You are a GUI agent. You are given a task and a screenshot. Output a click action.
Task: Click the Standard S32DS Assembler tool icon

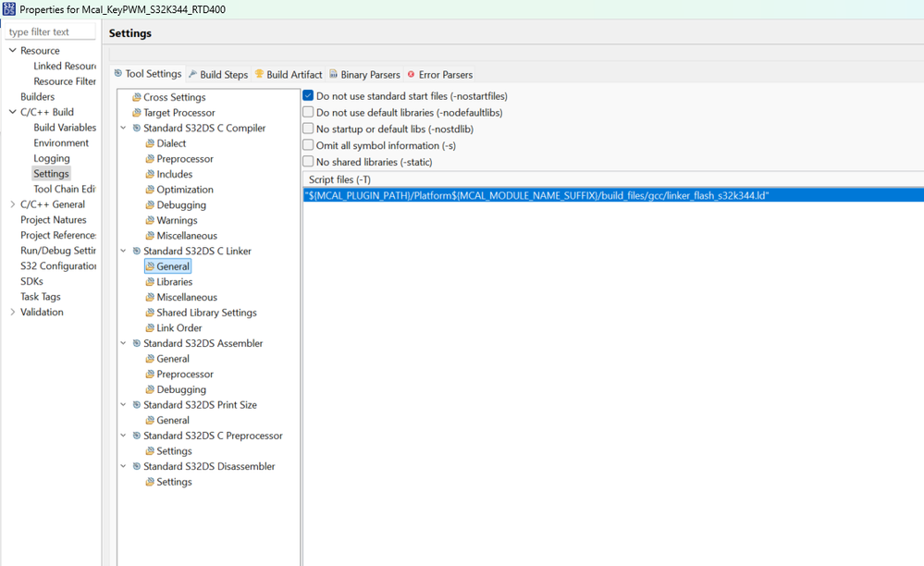pyautogui.click(x=137, y=343)
